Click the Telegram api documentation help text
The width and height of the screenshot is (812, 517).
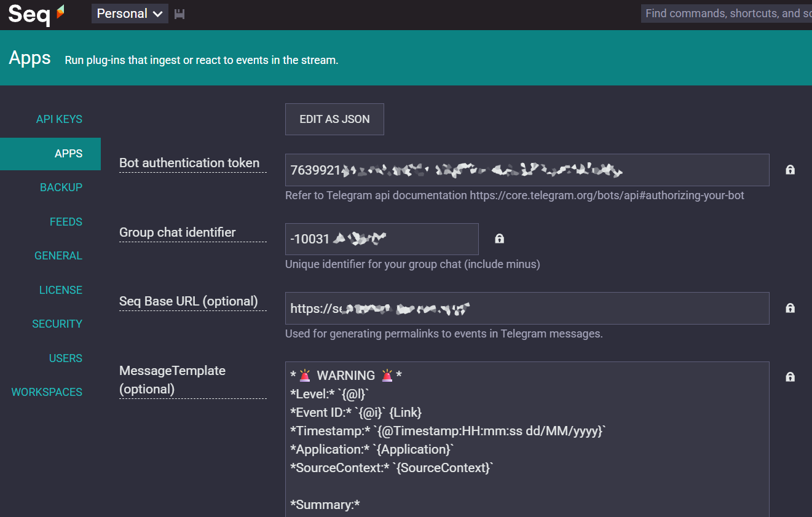[514, 195]
